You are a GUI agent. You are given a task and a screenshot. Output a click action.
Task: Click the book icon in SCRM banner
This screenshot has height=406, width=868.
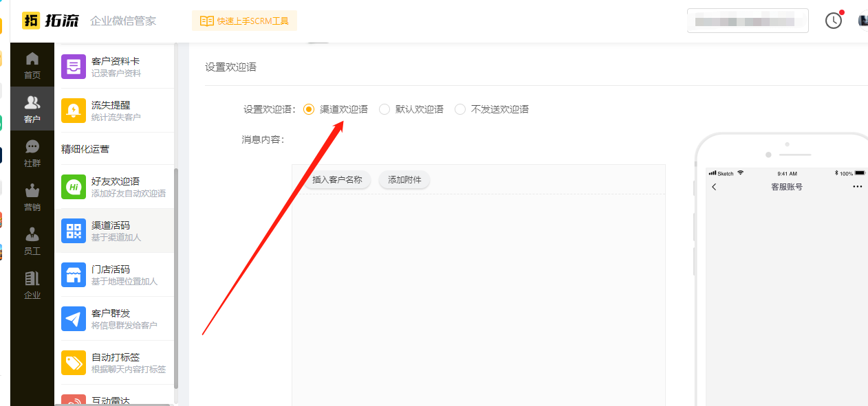pos(206,21)
